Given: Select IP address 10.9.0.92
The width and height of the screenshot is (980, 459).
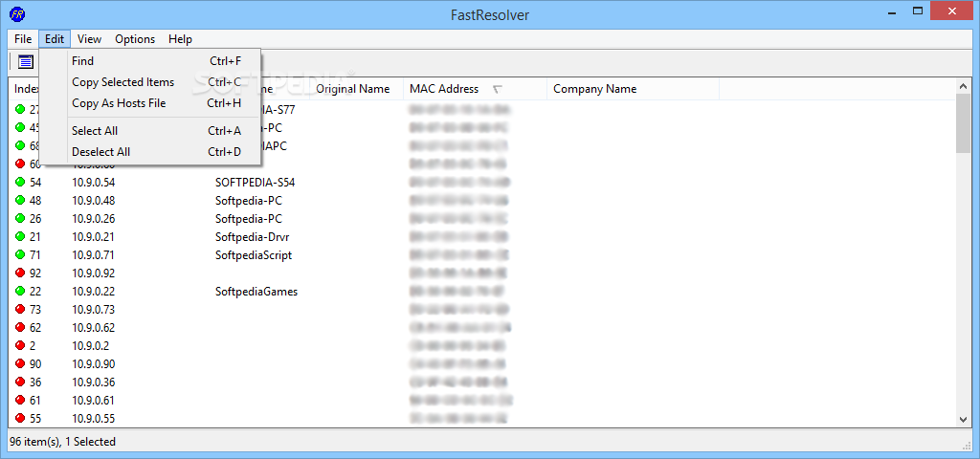Looking at the screenshot, I should [94, 273].
